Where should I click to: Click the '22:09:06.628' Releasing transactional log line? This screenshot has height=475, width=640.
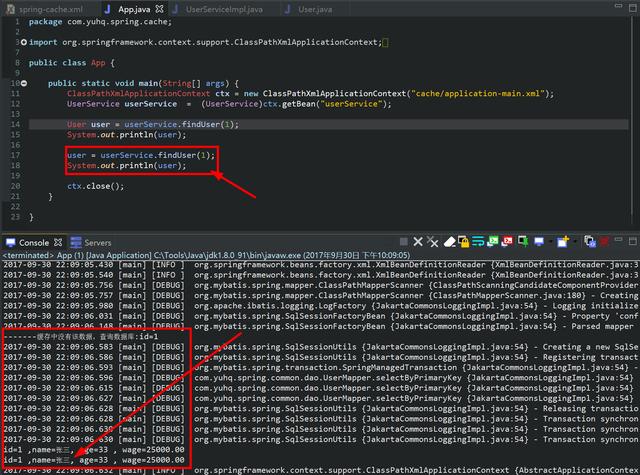(320, 408)
